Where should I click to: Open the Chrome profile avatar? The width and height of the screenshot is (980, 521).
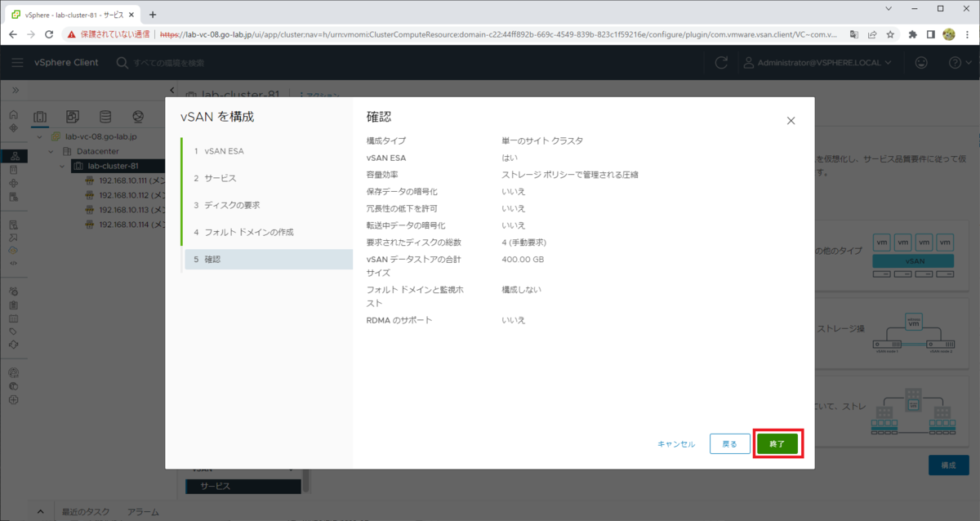coord(949,34)
